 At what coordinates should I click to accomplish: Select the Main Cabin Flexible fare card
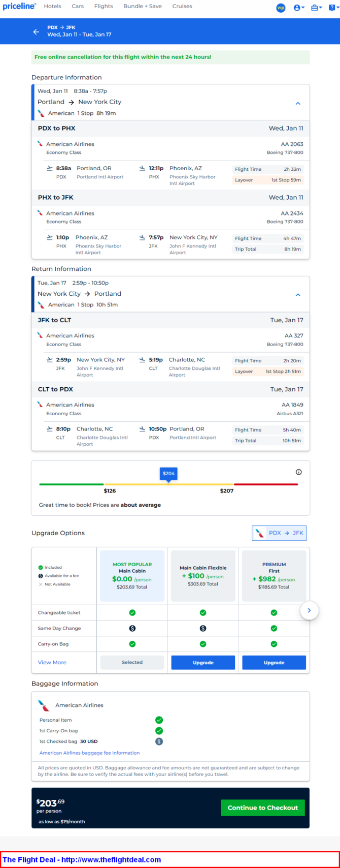203,576
